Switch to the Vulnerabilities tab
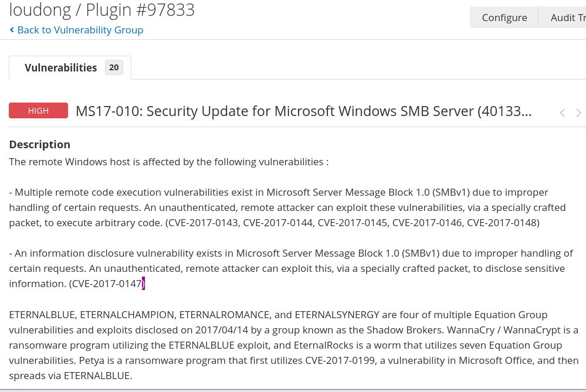The height and width of the screenshot is (392, 586). 60,67
